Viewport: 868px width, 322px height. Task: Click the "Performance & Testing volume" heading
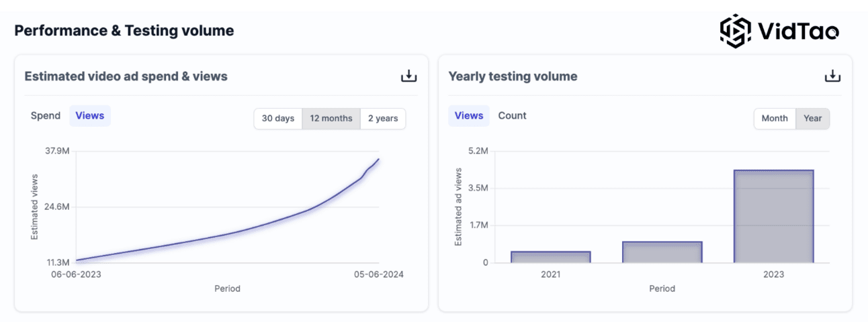(x=124, y=31)
